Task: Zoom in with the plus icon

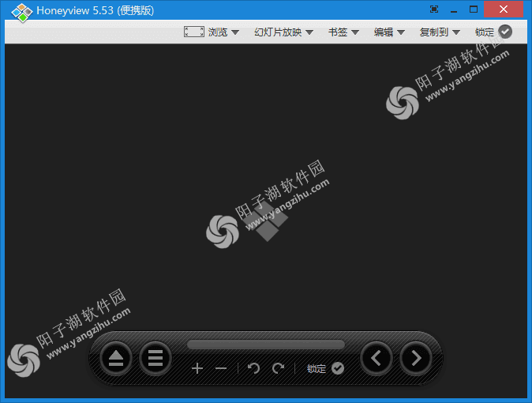Action: point(197,368)
